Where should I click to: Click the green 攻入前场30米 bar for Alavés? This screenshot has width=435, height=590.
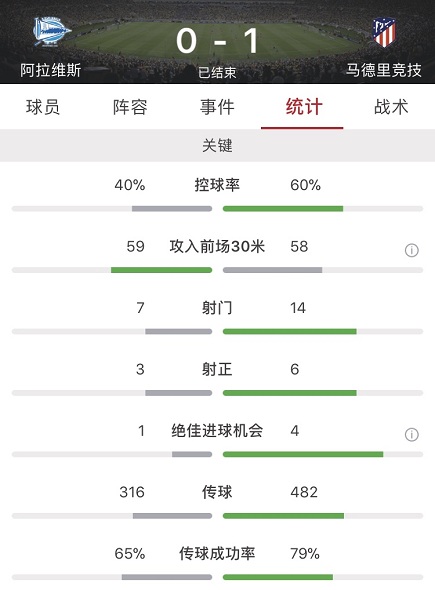(161, 270)
